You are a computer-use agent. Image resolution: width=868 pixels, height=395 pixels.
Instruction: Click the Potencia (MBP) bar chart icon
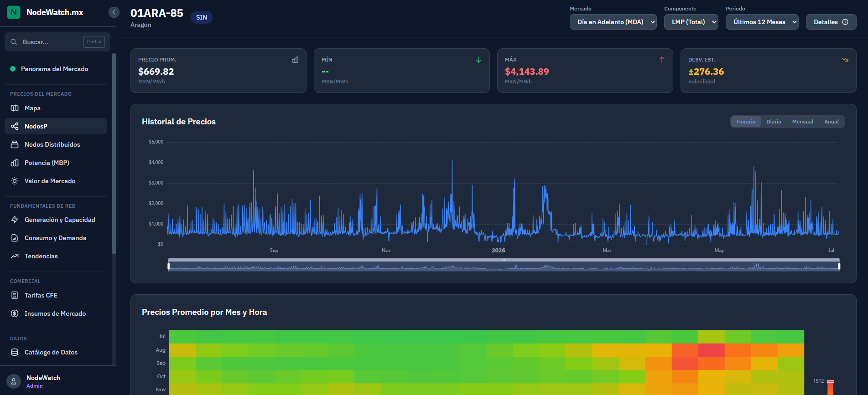[x=15, y=163]
